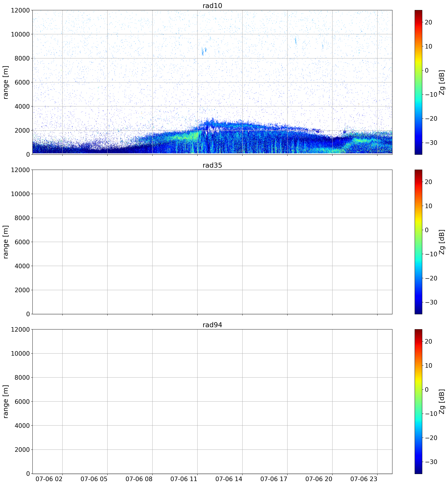Click the 10000 tick on rad10 y-axis

[x=20, y=34]
